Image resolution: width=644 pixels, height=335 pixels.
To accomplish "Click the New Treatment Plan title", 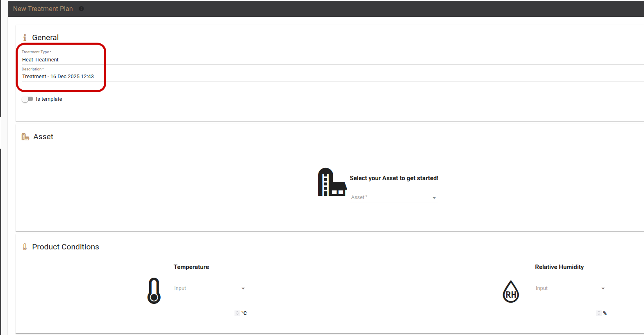I will [x=43, y=9].
